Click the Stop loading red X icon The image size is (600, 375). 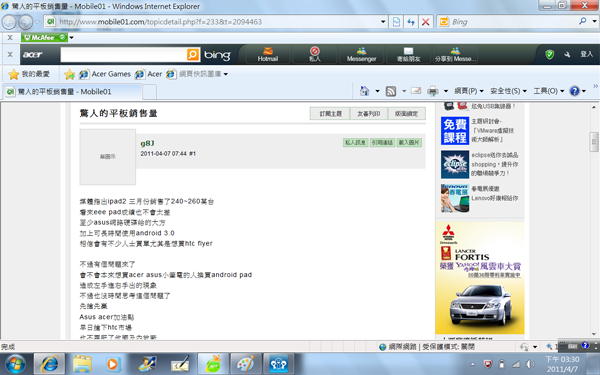[x=426, y=22]
